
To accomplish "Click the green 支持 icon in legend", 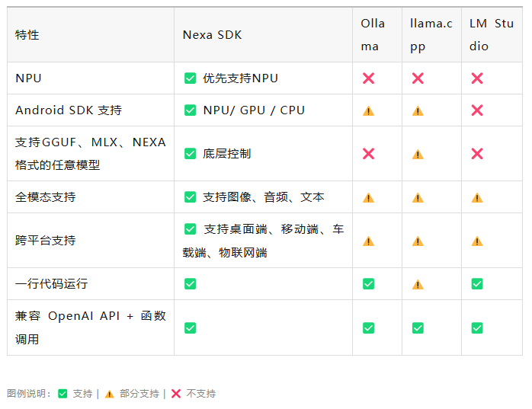I will (63, 394).
